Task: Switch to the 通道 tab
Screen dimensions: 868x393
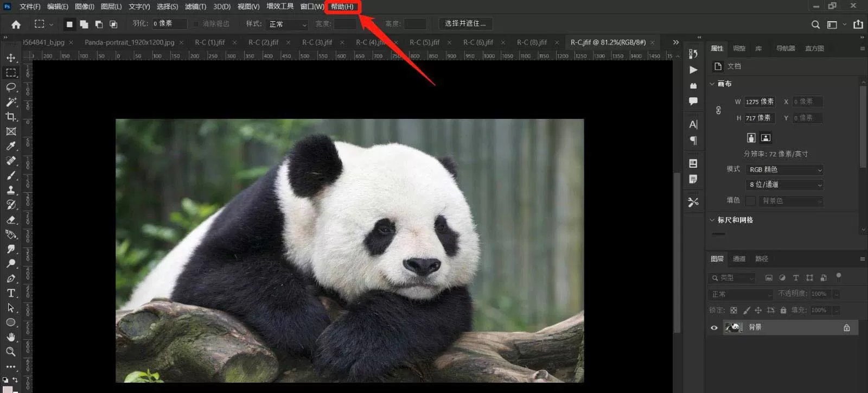Action: pos(739,259)
